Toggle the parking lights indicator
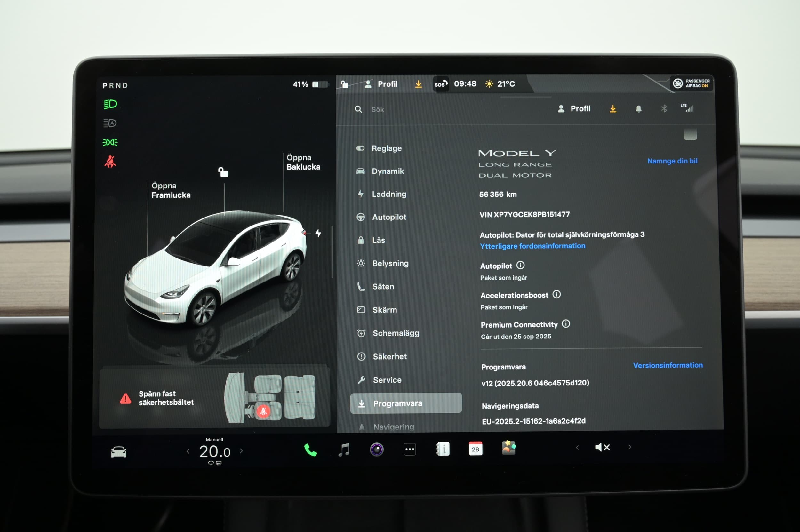Viewport: 800px width, 532px height. 110,142
